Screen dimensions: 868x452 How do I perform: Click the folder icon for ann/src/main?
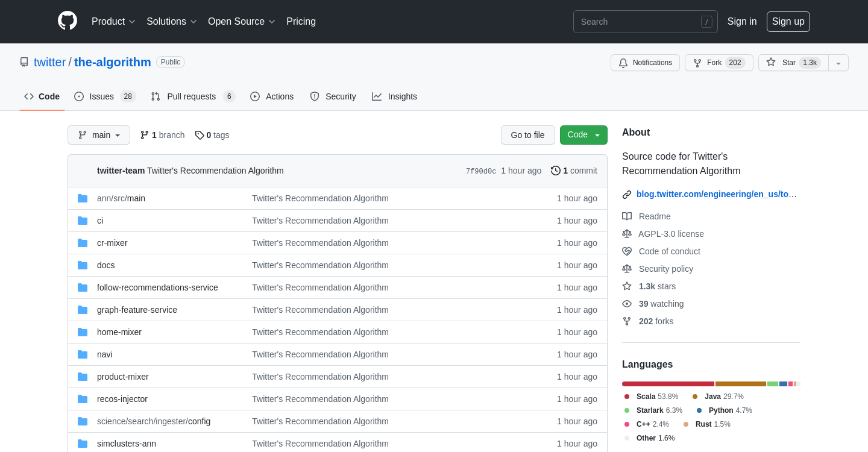pos(83,198)
